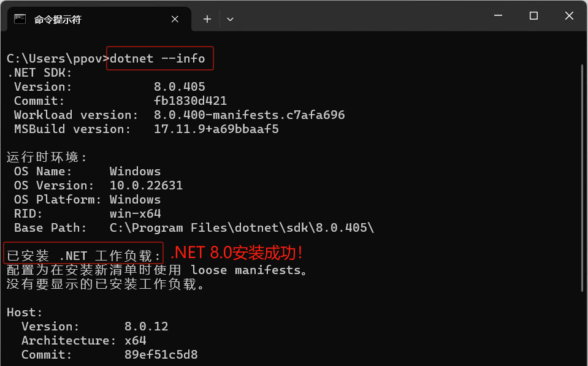Viewport: 588px width, 366px height.
Task: Close the terminal window
Action: [x=569, y=16]
